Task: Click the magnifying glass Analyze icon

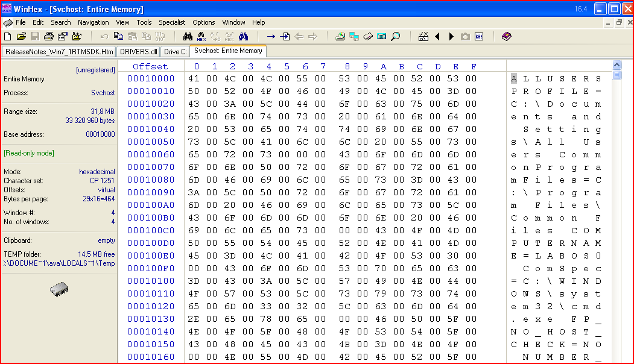Action: (x=396, y=37)
